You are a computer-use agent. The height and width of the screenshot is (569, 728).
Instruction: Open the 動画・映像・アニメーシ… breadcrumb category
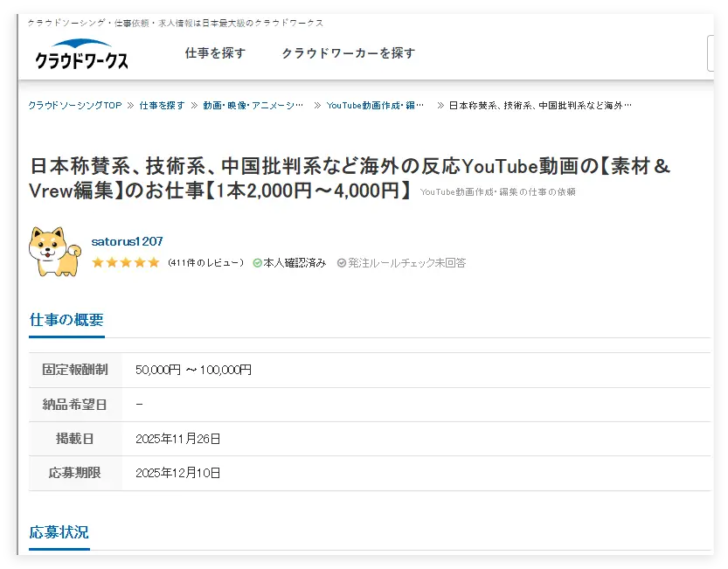[253, 105]
